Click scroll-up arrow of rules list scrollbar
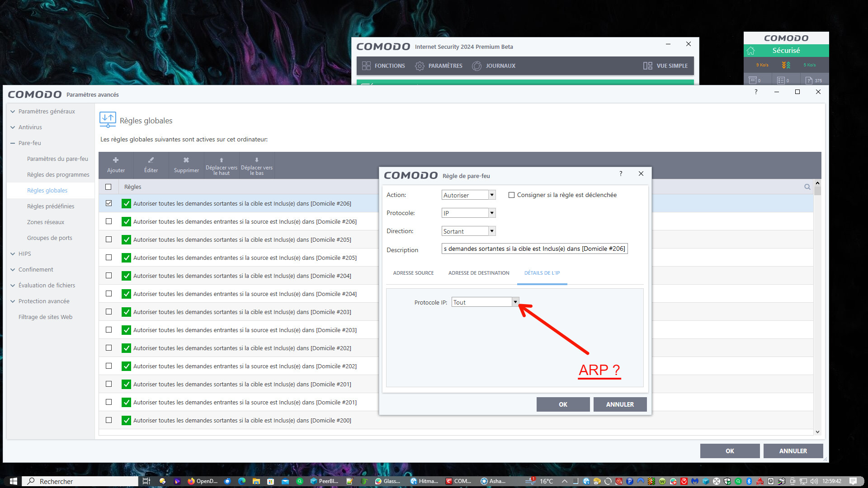Image resolution: width=868 pixels, height=488 pixels. [817, 183]
